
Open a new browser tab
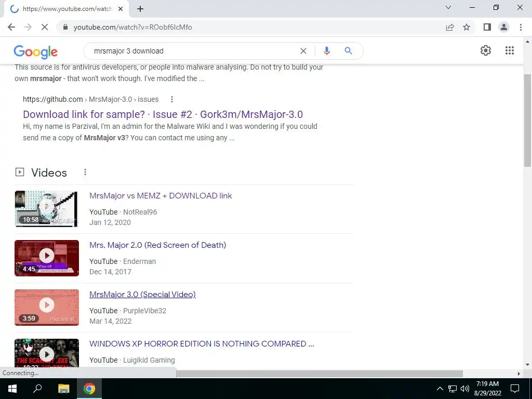point(140,9)
